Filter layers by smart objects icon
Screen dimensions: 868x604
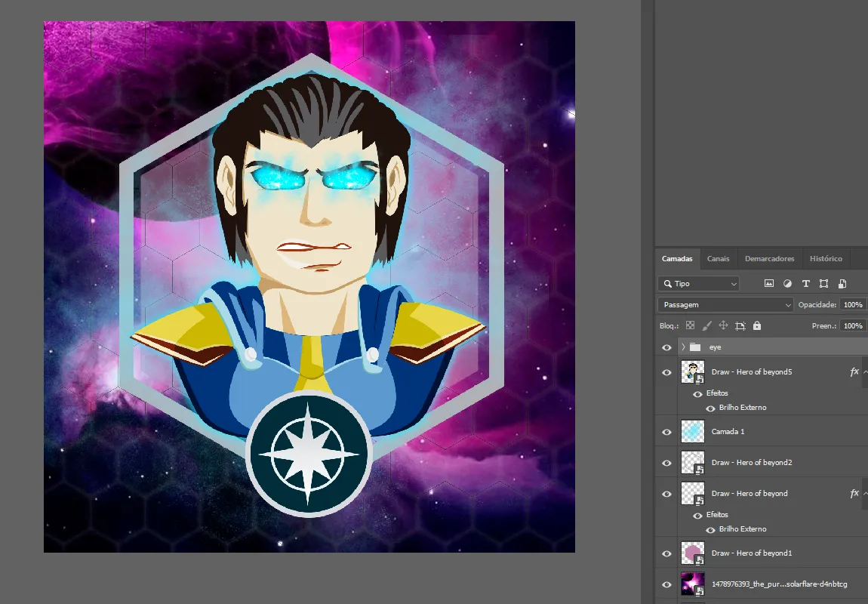pos(842,283)
